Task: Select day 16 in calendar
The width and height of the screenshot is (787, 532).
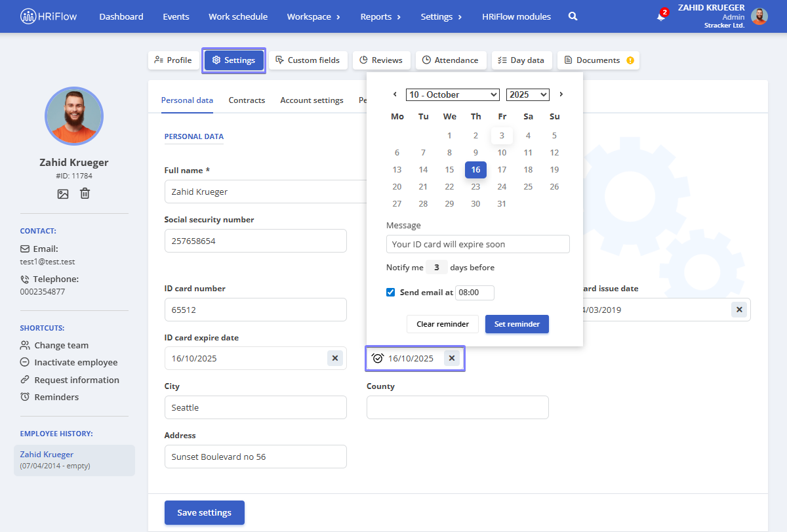Action: click(475, 170)
